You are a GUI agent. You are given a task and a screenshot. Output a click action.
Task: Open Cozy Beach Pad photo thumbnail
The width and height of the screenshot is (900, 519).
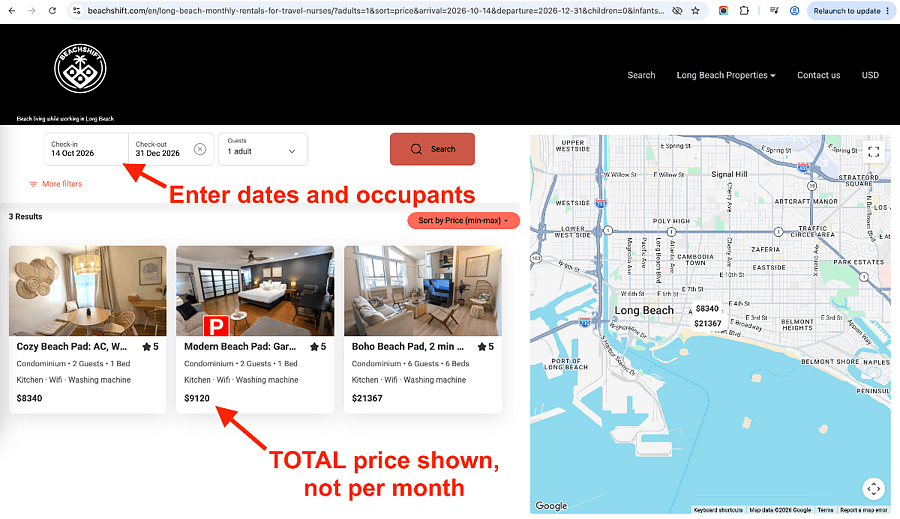point(88,291)
